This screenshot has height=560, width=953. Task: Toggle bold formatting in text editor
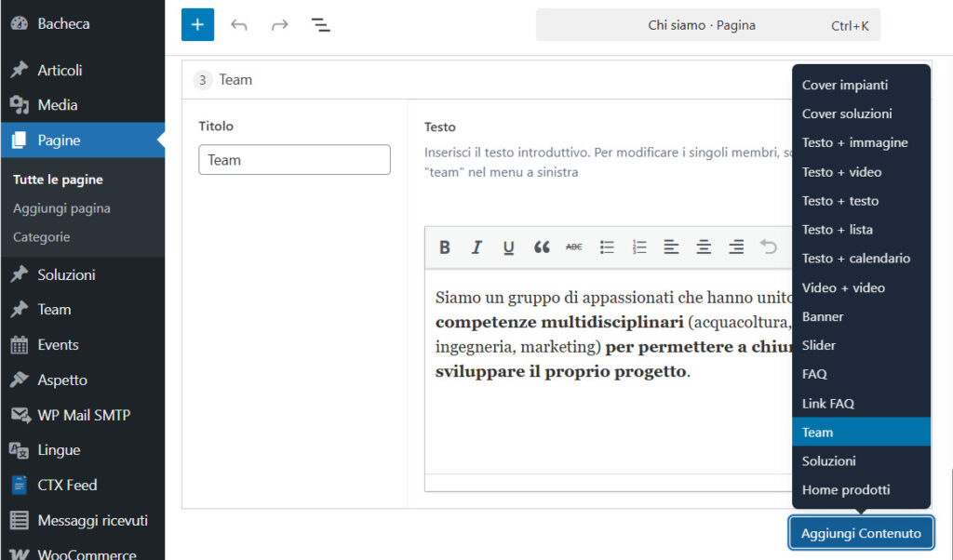tap(445, 247)
